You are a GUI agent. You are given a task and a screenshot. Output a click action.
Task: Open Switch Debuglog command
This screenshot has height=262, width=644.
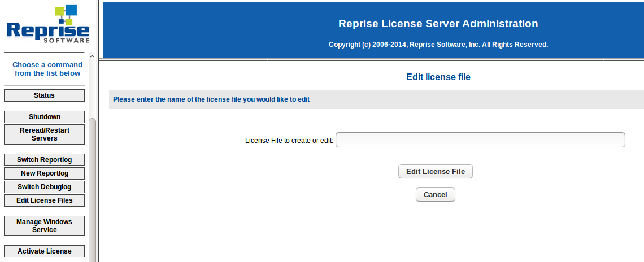[x=45, y=187]
